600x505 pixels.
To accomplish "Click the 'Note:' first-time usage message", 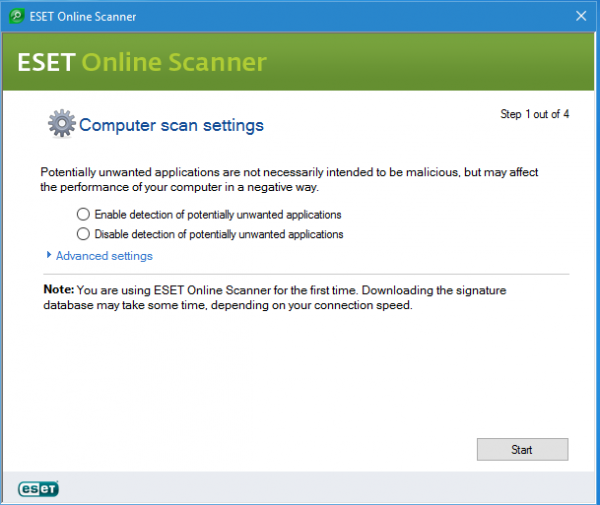I will (275, 297).
